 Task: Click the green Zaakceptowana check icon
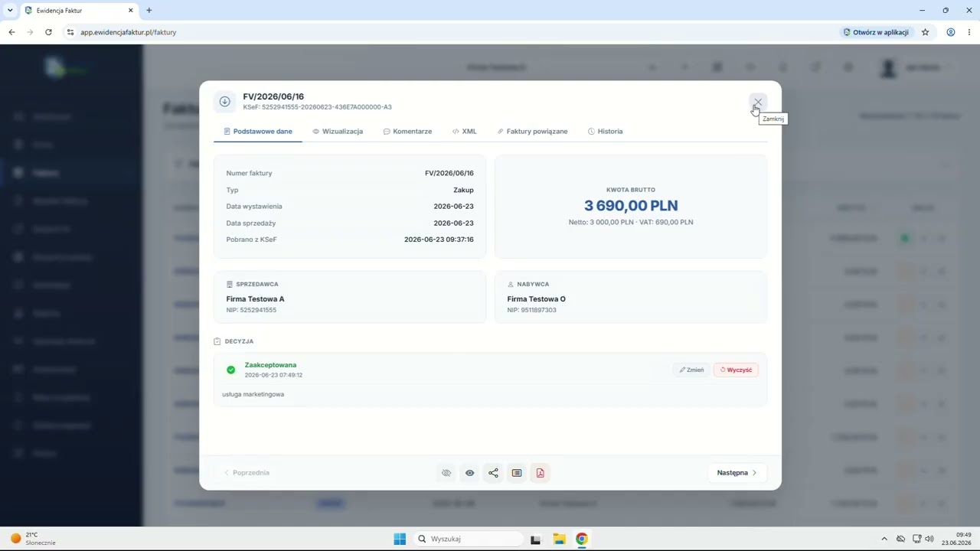(230, 370)
